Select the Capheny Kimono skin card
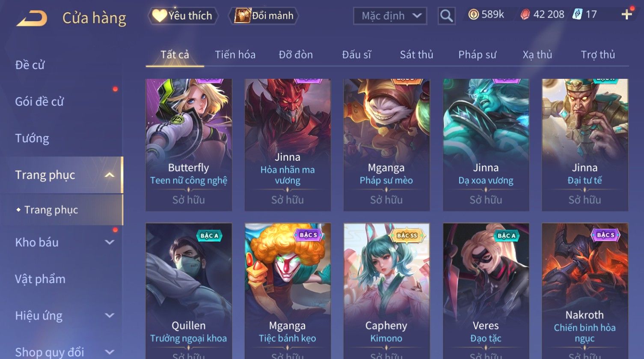 [x=386, y=291]
